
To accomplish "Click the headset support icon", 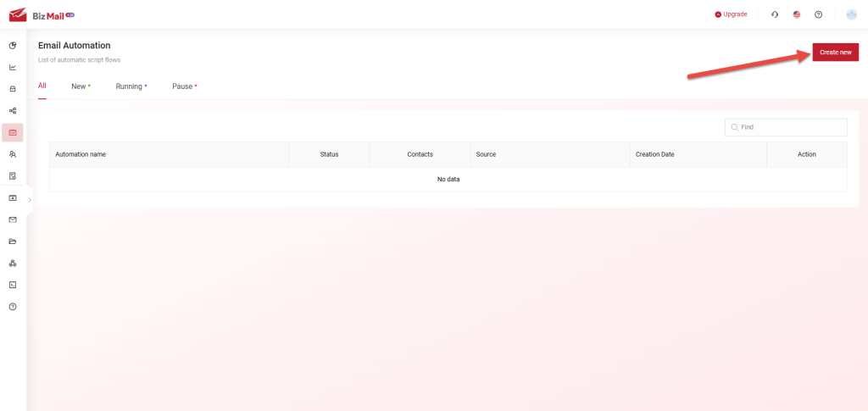I will point(775,14).
